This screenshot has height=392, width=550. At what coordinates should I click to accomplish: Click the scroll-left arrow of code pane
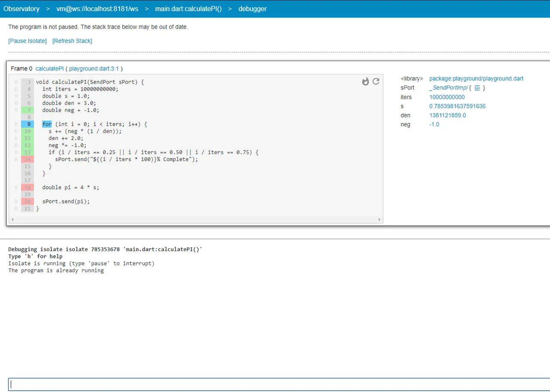(x=12, y=219)
